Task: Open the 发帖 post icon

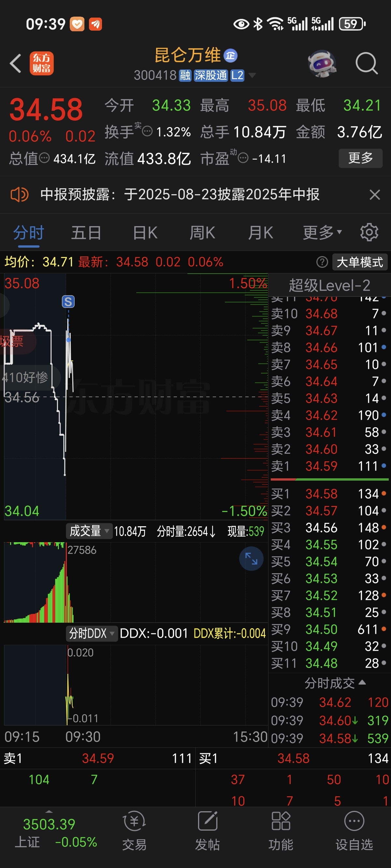Action: click(207, 831)
